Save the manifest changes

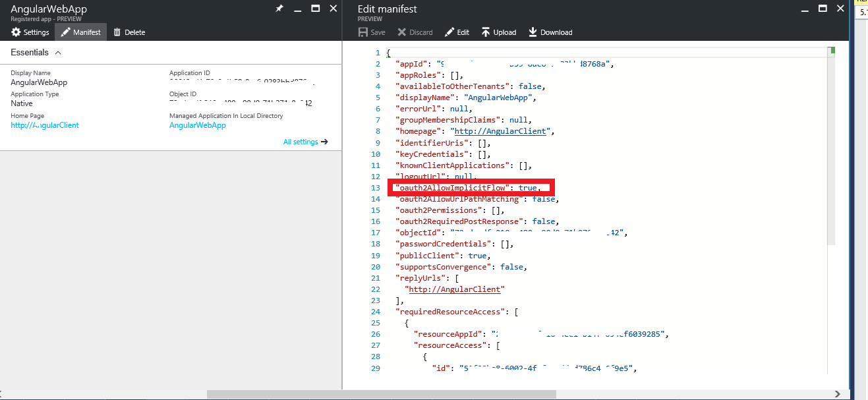372,32
